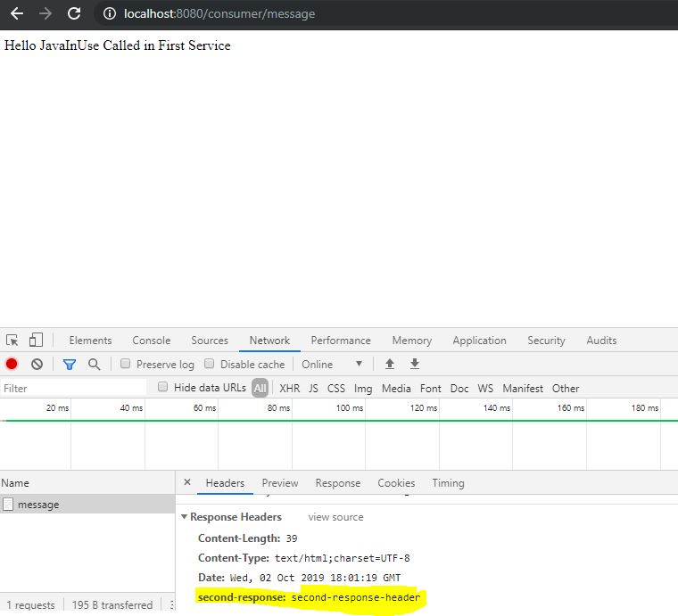View site information icon in address bar

pyautogui.click(x=110, y=14)
